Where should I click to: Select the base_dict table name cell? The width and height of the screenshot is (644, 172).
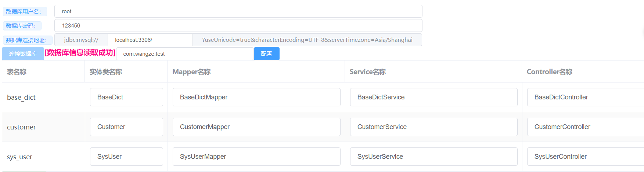tap(43, 97)
